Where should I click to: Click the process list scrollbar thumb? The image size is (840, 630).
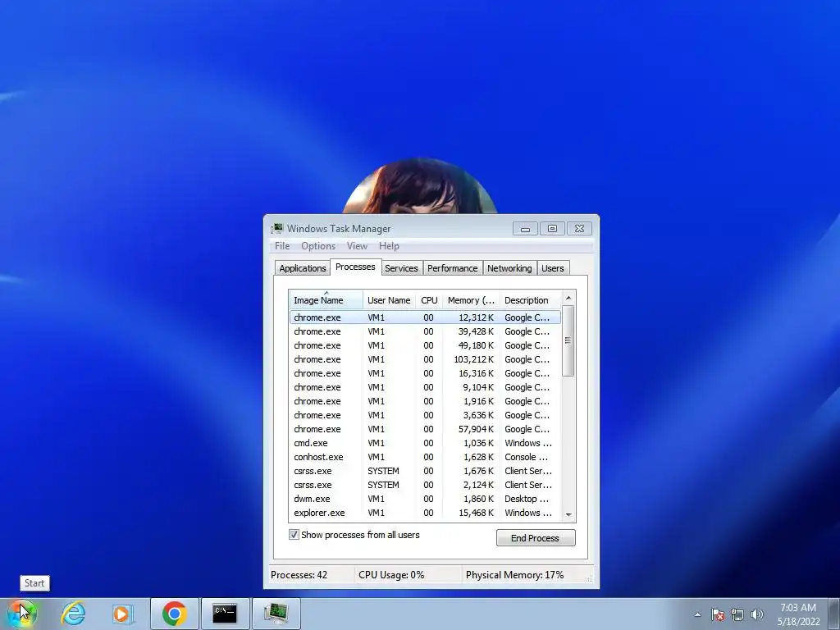[568, 340]
